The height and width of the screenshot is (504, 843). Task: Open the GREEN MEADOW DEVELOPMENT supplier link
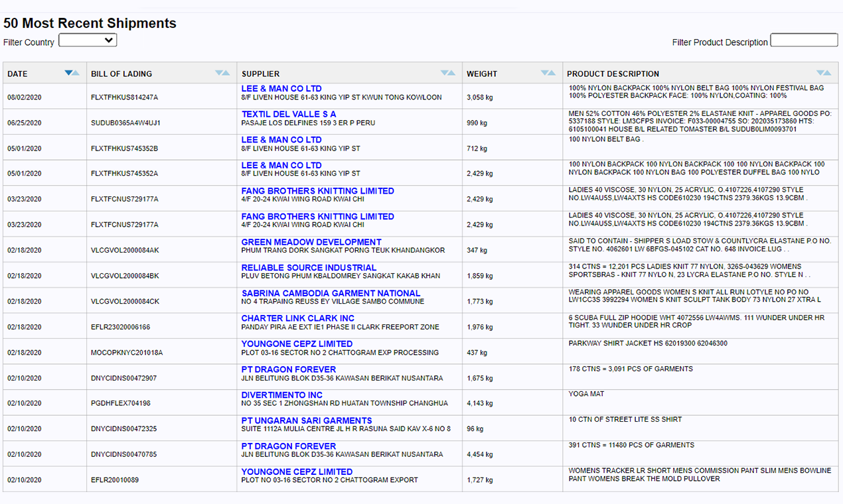[311, 242]
